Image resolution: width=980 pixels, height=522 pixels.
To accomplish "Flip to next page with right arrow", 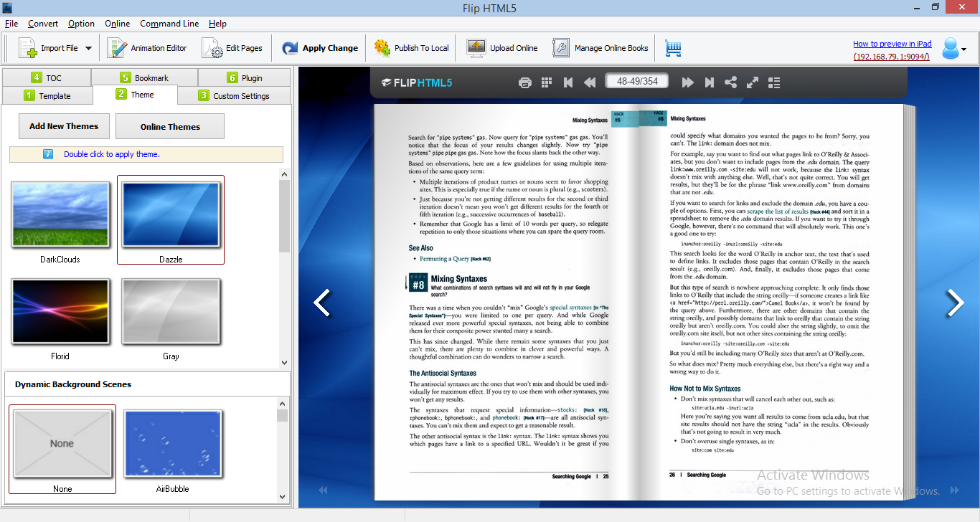I will pyautogui.click(x=956, y=303).
